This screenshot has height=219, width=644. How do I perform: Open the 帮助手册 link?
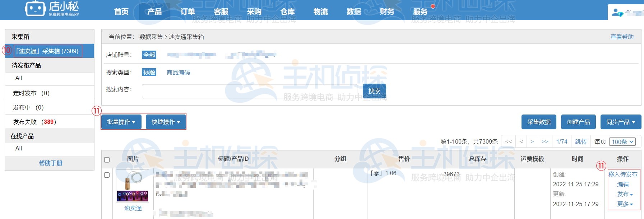tap(51, 163)
